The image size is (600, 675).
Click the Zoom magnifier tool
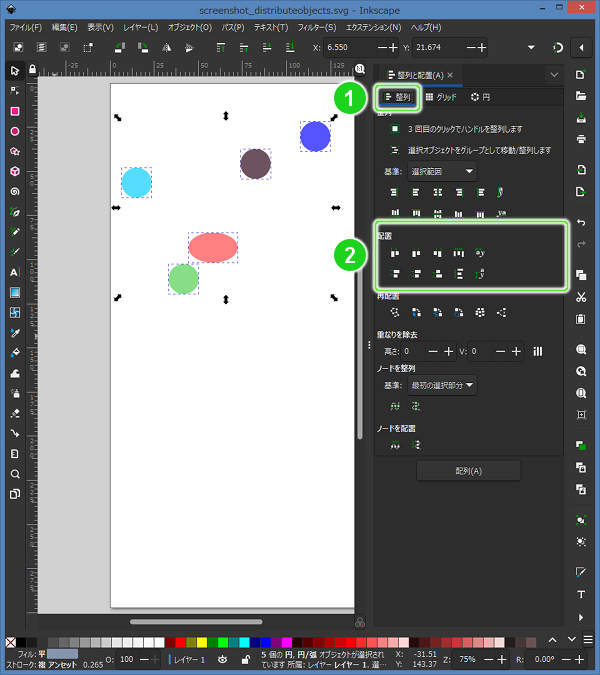[x=15, y=474]
